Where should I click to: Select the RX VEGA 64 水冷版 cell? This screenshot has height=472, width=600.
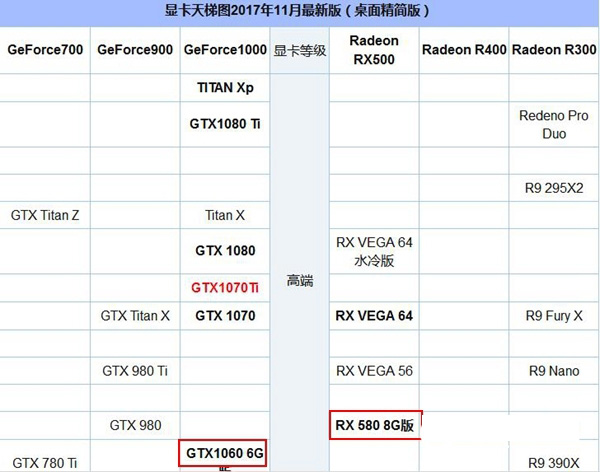(x=374, y=252)
